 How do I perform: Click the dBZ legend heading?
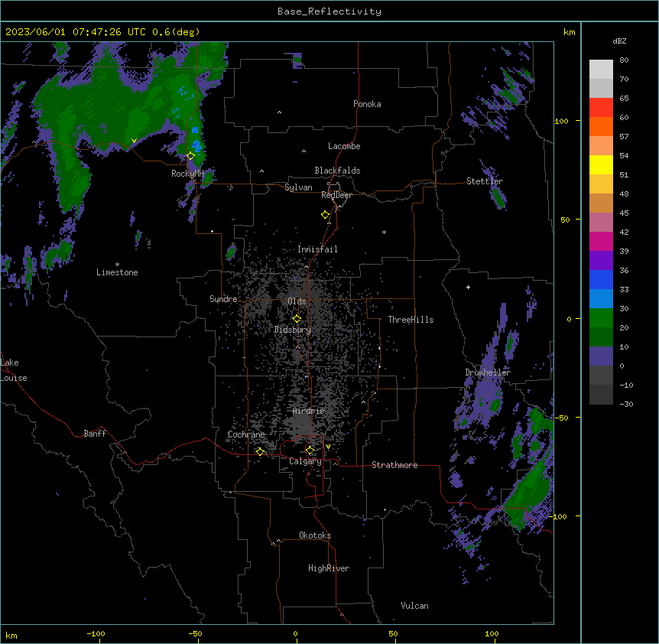(x=619, y=41)
